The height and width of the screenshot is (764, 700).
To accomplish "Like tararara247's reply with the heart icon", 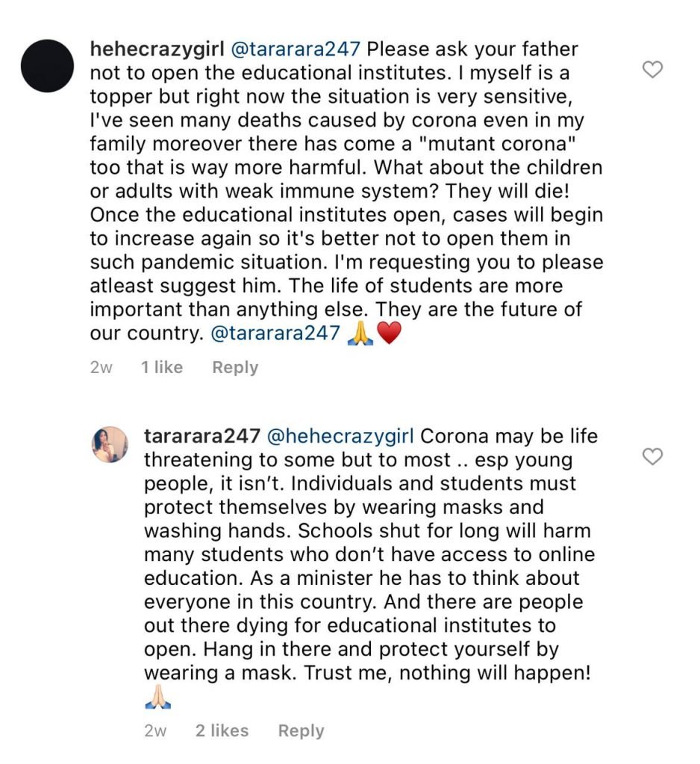I will (x=653, y=457).
